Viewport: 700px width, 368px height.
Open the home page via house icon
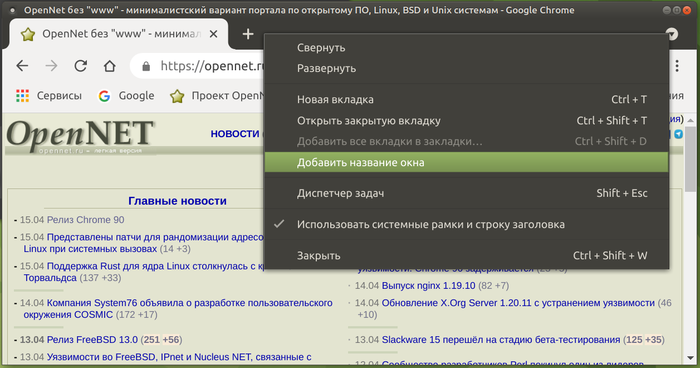(x=109, y=66)
